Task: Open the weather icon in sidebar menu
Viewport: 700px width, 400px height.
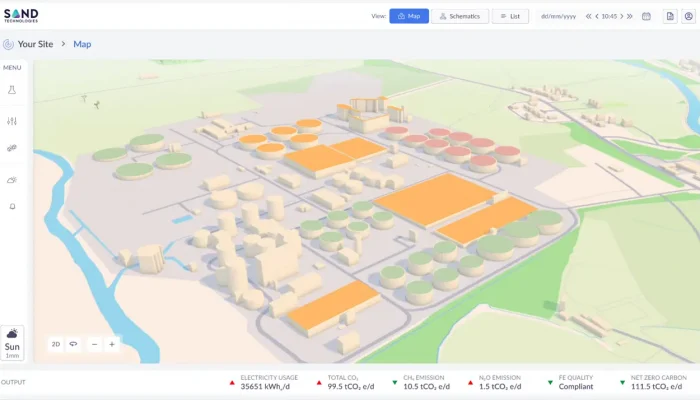Action: [x=12, y=179]
